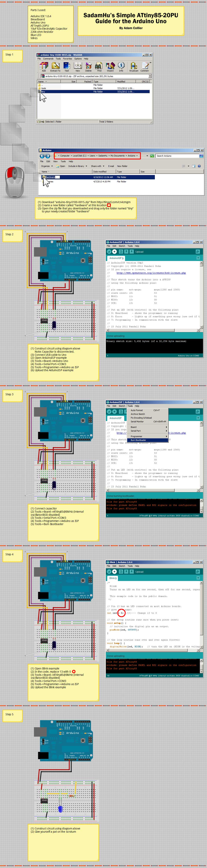The width and height of the screenshot is (207, 868).
Task: Select ArduinoISP § tab in 'Done uploading' window
Action: pyautogui.click(x=117, y=258)
